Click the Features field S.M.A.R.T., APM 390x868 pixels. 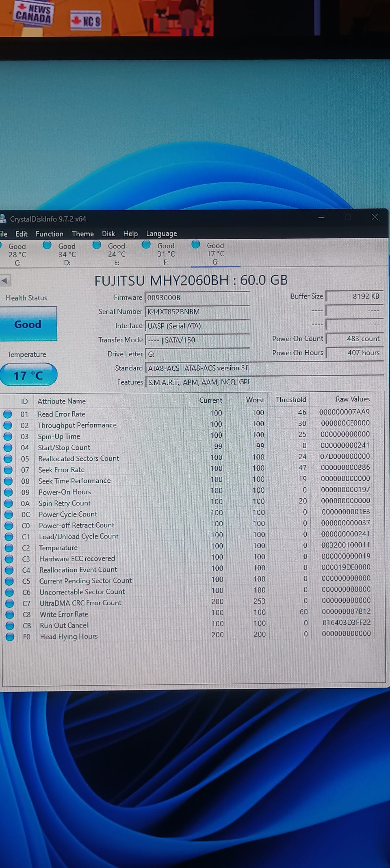point(264,382)
